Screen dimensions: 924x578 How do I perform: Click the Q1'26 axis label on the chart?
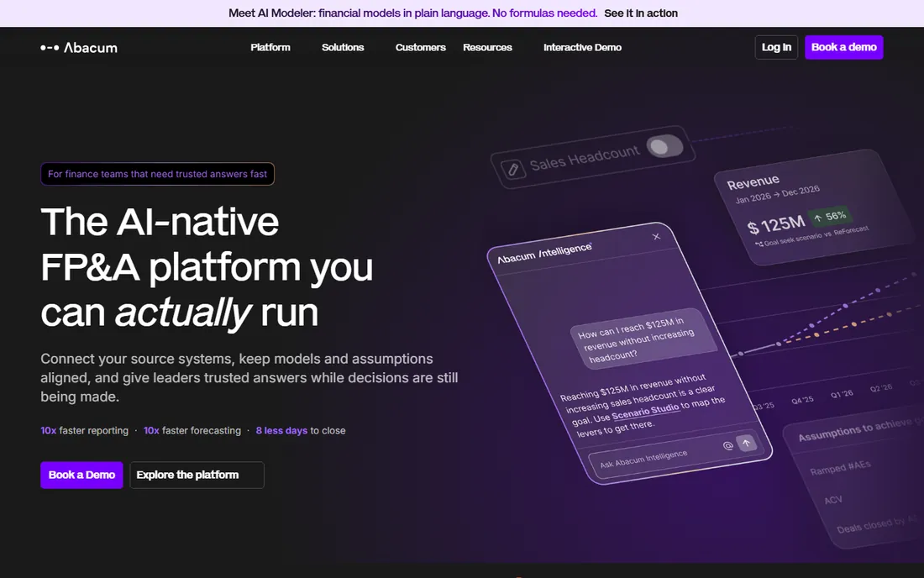[842, 394]
